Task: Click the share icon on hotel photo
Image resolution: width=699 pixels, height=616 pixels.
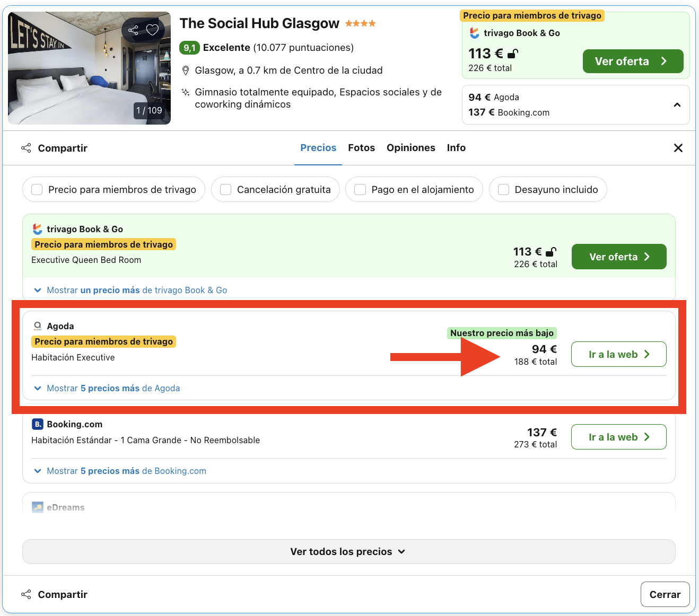Action: tap(133, 30)
